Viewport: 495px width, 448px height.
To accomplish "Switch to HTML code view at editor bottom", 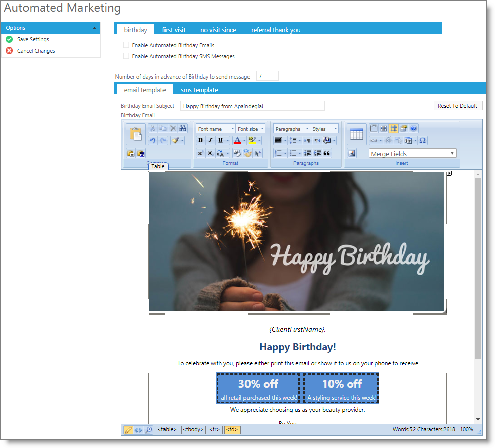I will coord(138,430).
